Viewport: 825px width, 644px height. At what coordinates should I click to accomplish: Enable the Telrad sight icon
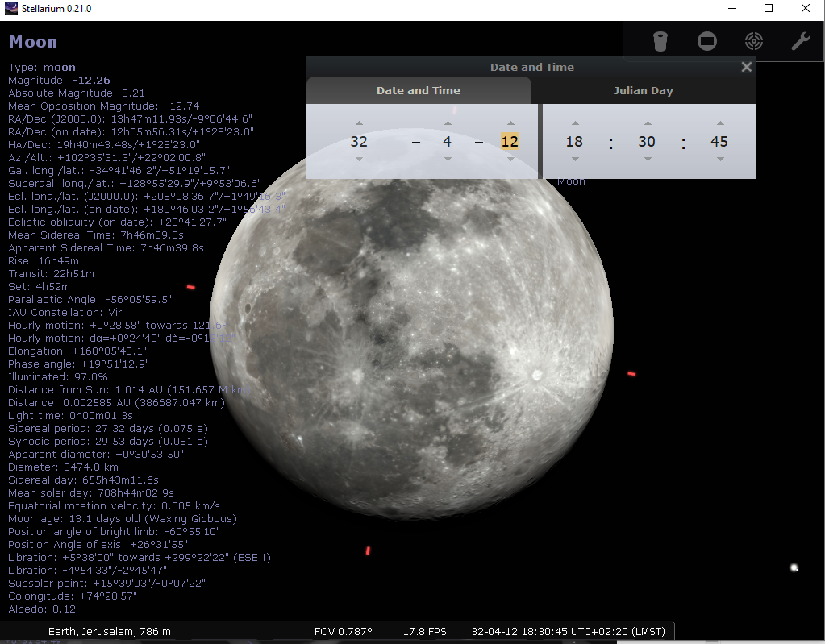(754, 41)
